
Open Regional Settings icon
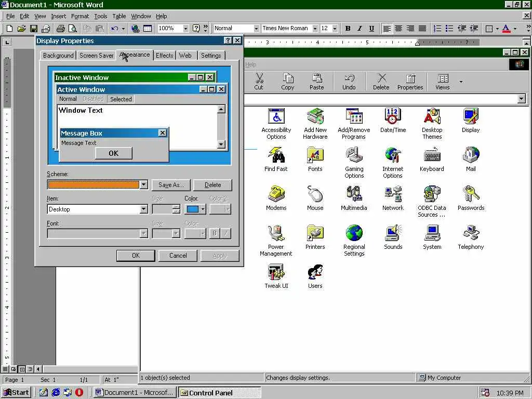tap(354, 241)
